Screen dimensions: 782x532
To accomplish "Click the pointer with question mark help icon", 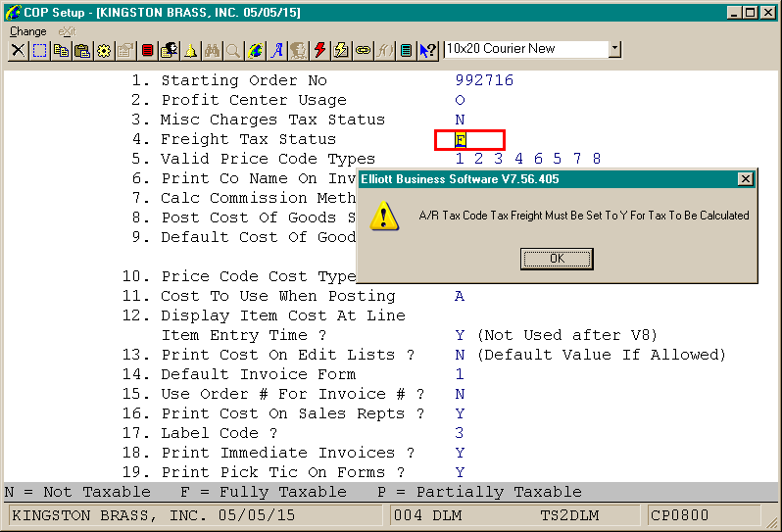I will [x=427, y=50].
